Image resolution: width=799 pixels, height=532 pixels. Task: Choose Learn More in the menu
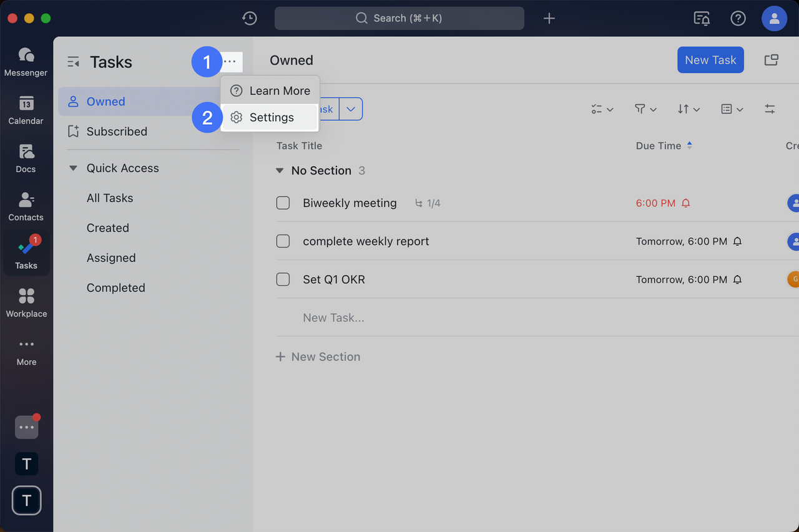click(279, 90)
